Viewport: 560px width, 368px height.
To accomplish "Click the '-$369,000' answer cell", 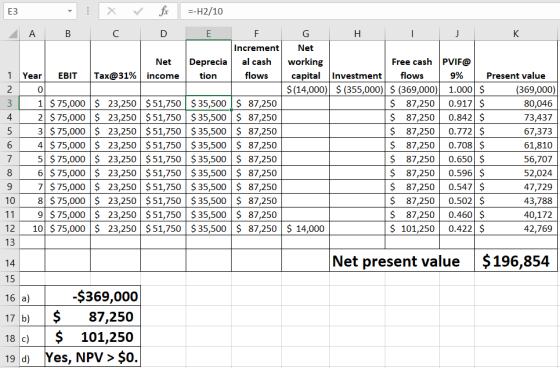I will tap(93, 296).
